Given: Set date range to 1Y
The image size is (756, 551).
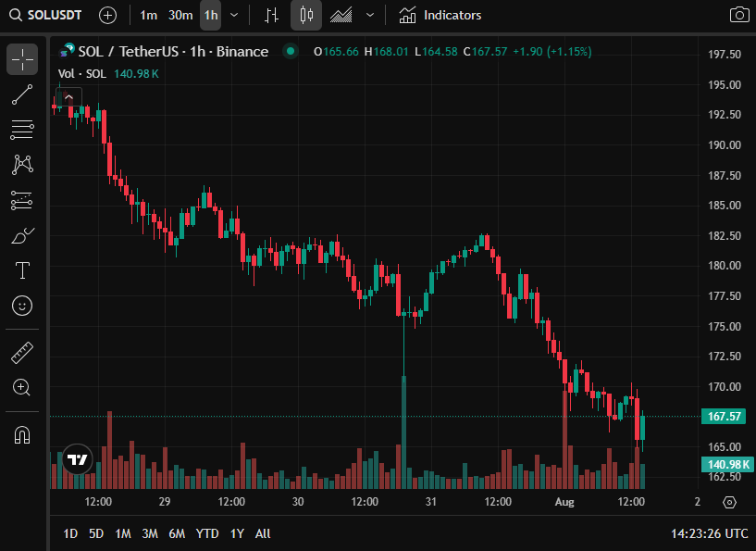Looking at the screenshot, I should 237,533.
